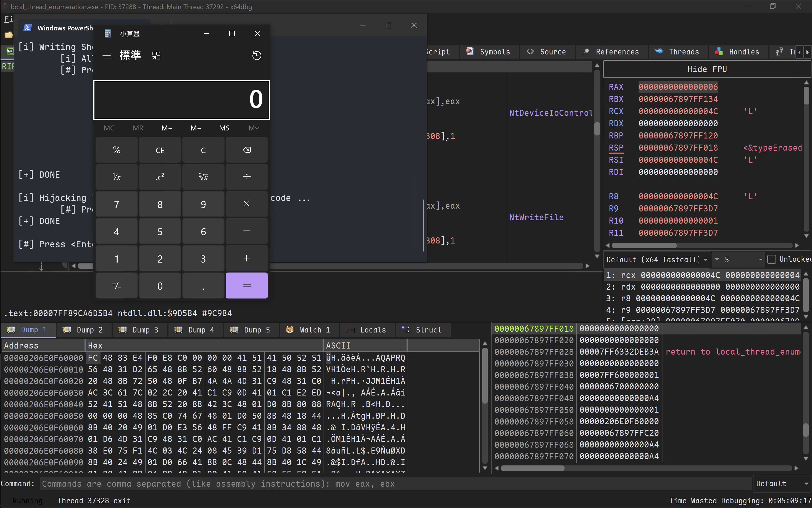812x508 pixels.
Task: Expand the memory list M dropdown
Action: [x=254, y=128]
